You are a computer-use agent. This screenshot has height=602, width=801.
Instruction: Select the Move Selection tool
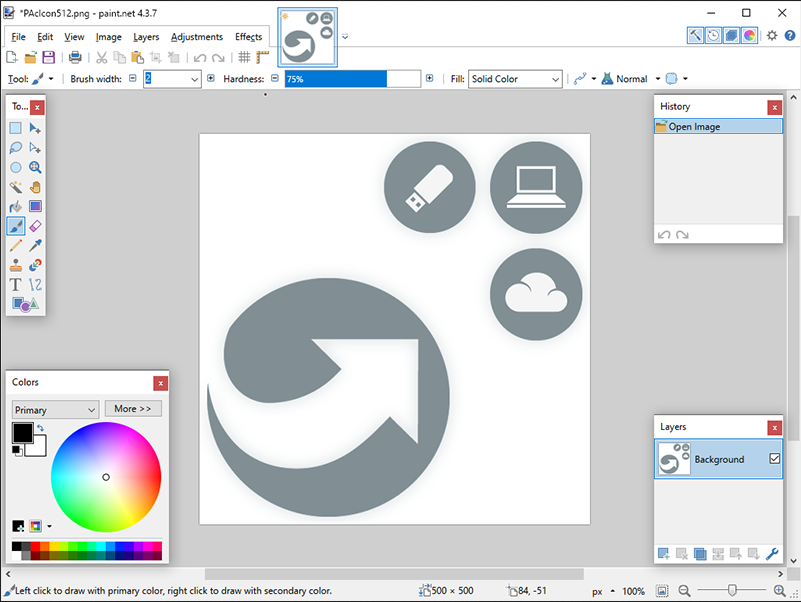(35, 148)
